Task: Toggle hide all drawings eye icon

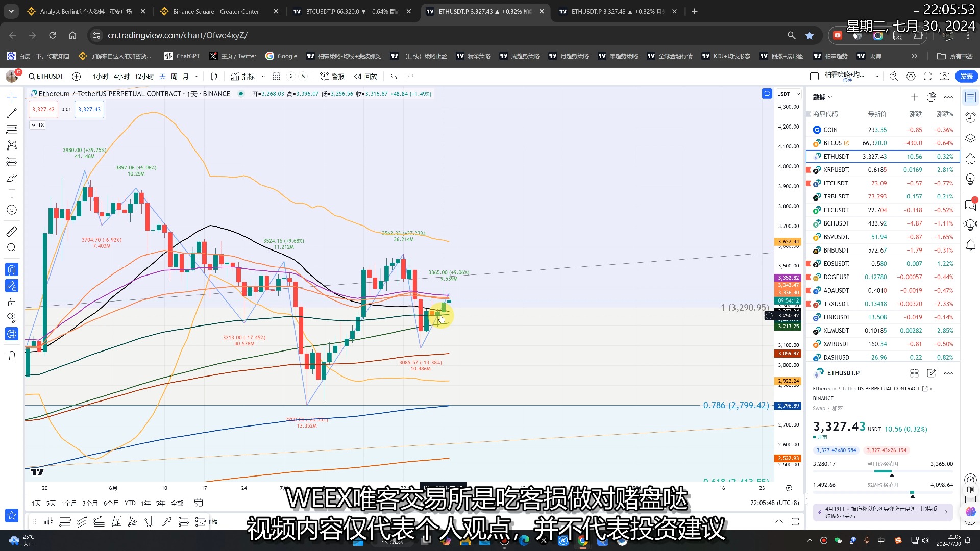Action: point(12,318)
